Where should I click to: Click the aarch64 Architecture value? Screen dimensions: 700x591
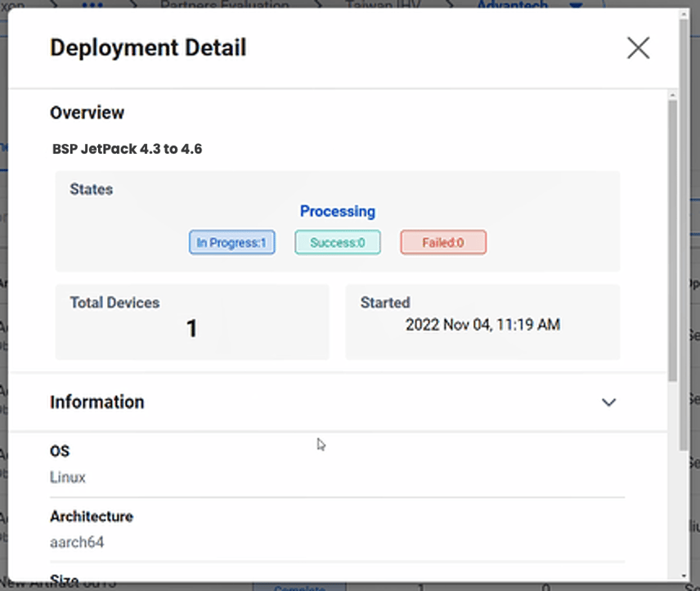pyautogui.click(x=77, y=542)
